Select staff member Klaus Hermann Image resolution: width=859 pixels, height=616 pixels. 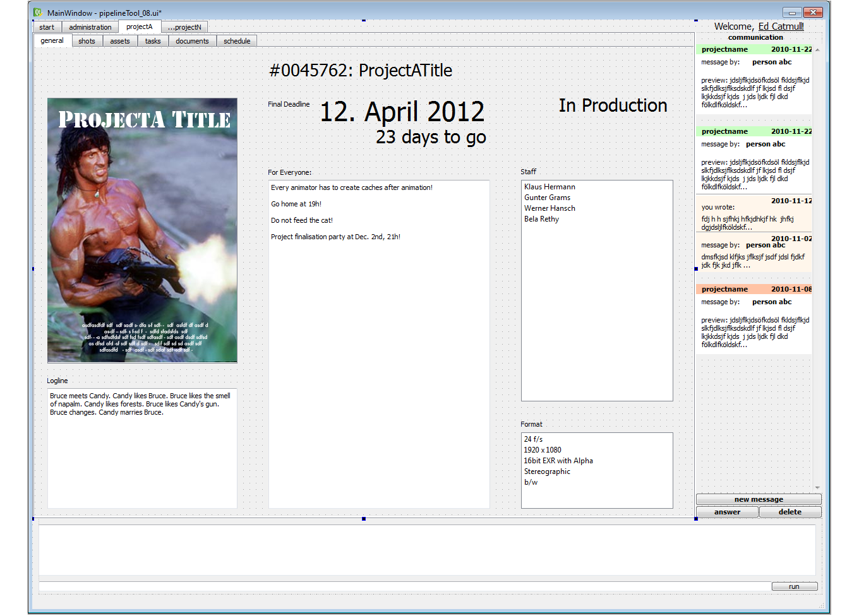550,187
